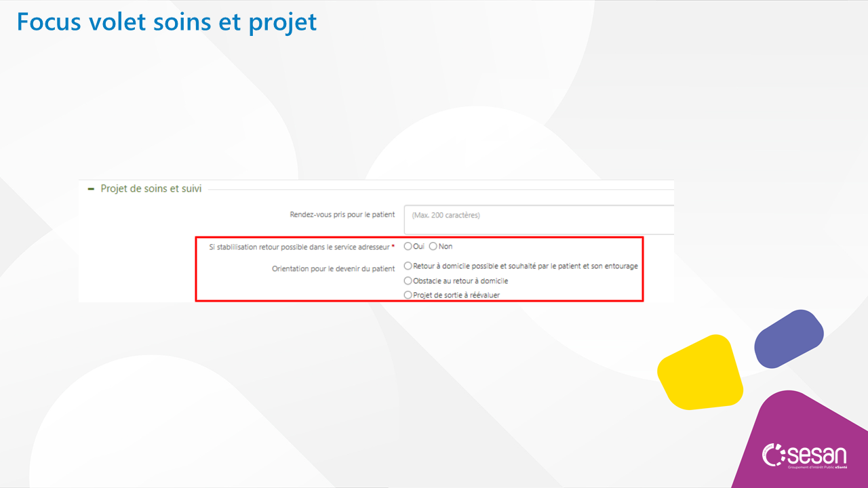Collapse the Projet de soins et suivi section
868x488 pixels.
(x=91, y=189)
